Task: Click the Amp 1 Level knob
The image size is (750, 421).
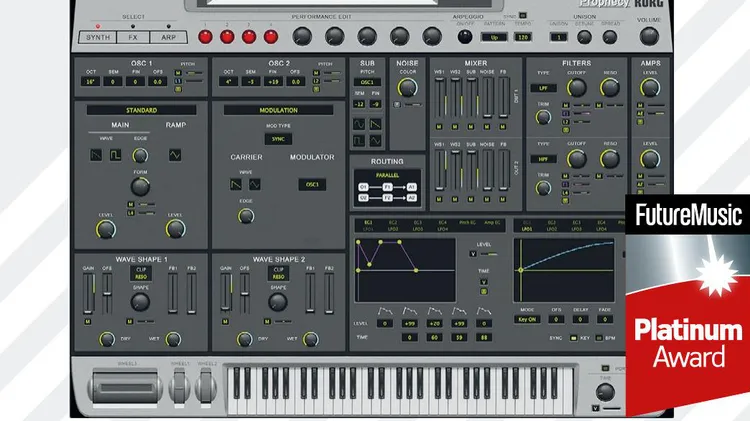Action: point(650,88)
